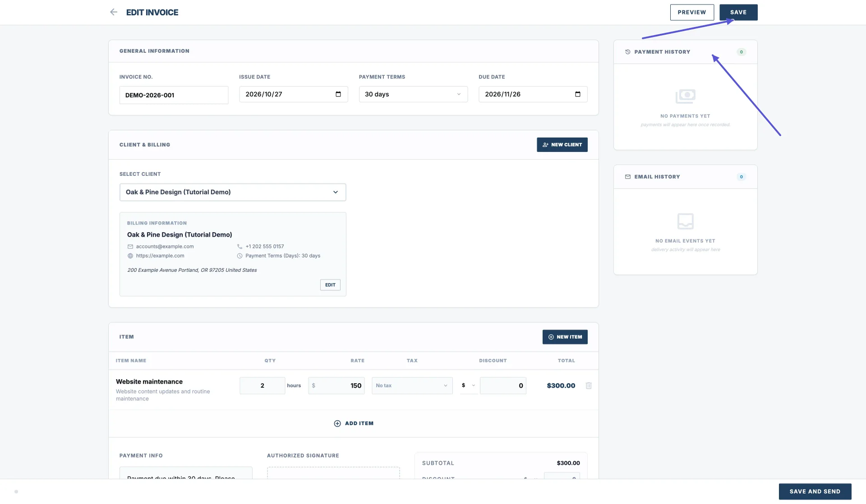
Task: Click the empty inbox placeholder icon
Action: tap(686, 221)
